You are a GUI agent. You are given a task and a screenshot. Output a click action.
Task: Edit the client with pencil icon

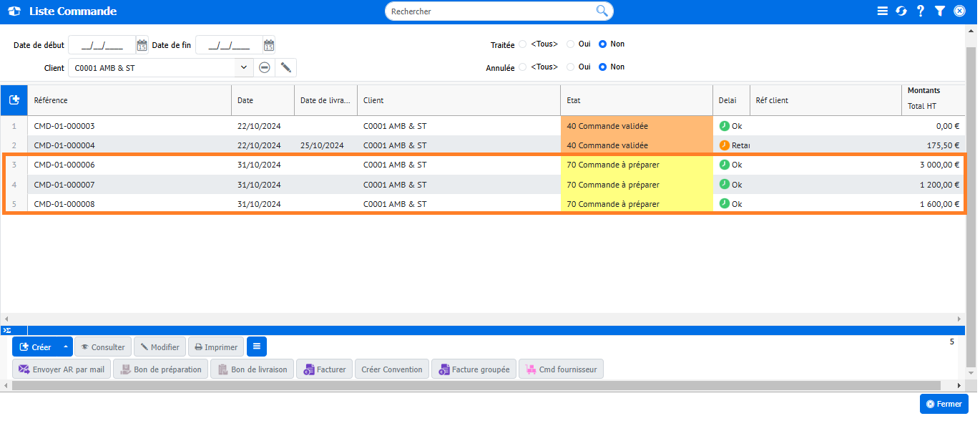coord(285,67)
